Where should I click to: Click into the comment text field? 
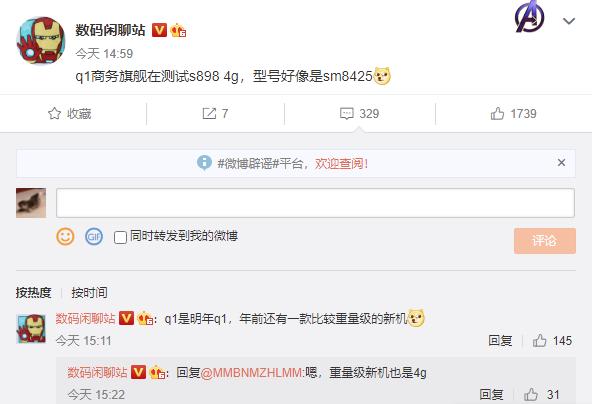315,203
